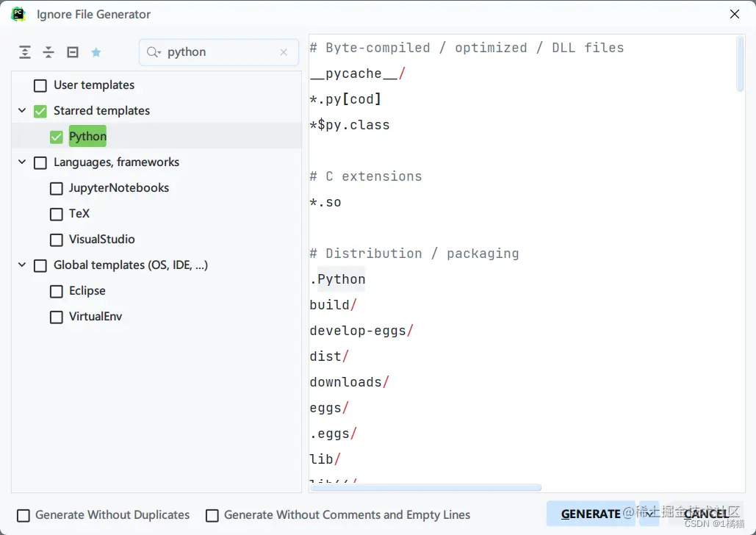Screen dimensions: 756x535
Task: Click the search magnifier icon
Action: (x=153, y=52)
